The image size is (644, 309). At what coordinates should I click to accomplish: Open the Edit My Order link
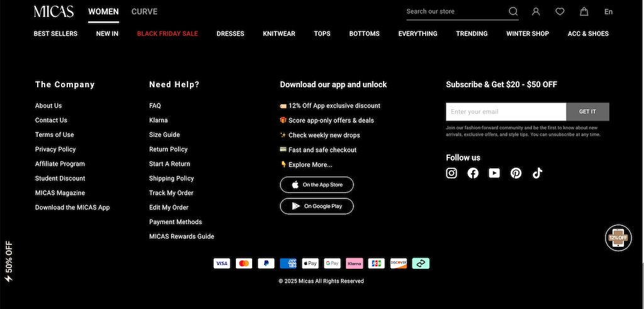(x=169, y=208)
